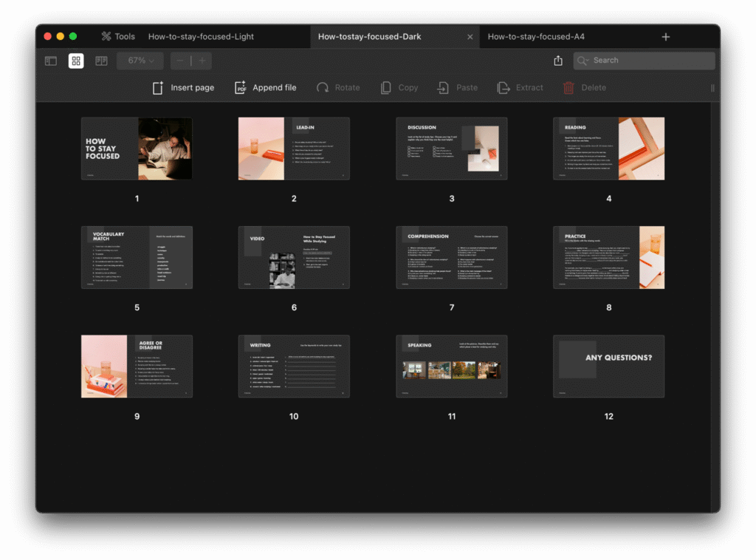Click the Extract pages button

coord(520,88)
